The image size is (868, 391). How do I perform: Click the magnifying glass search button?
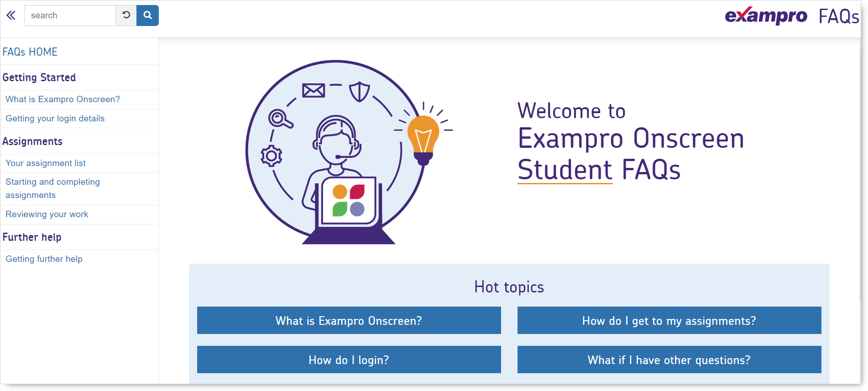pyautogui.click(x=147, y=16)
